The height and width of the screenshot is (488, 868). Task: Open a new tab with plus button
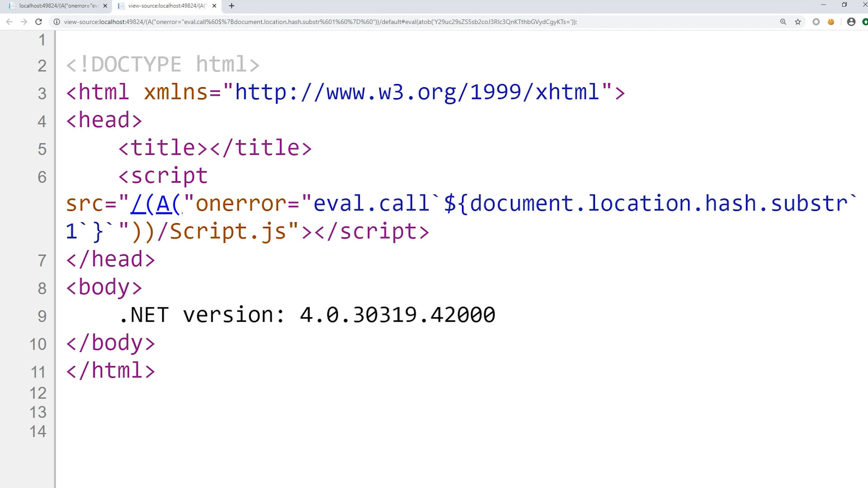tap(231, 6)
